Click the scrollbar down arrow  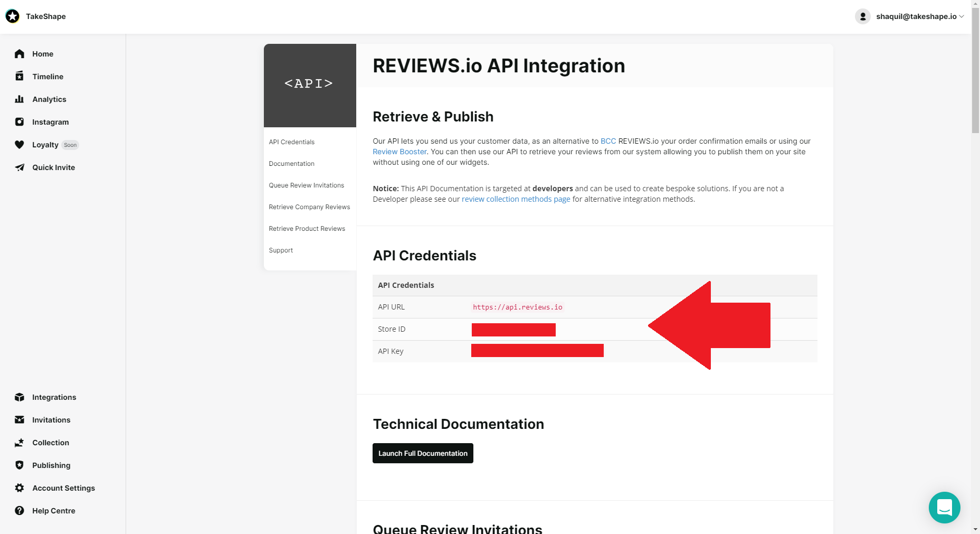click(x=975, y=529)
